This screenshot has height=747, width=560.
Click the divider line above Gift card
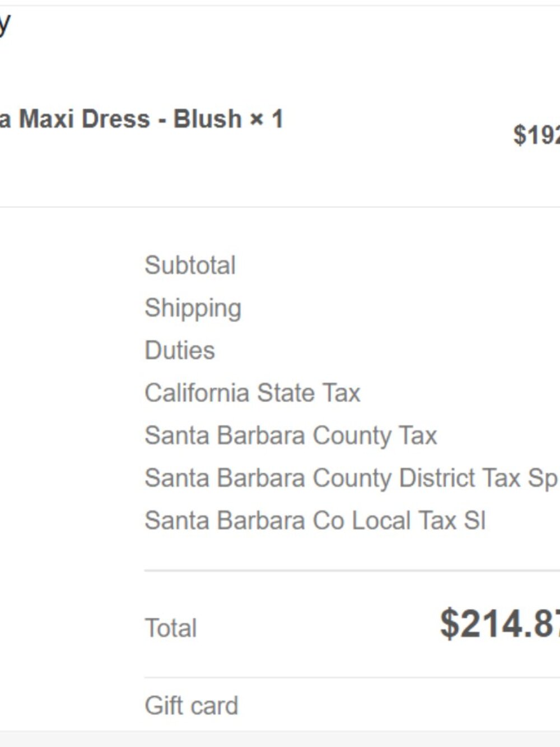[x=352, y=677]
